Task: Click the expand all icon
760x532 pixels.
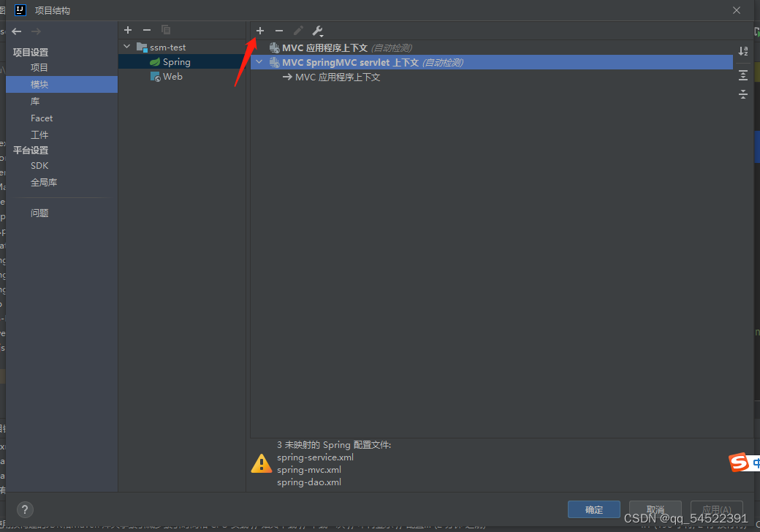Action: 743,75
